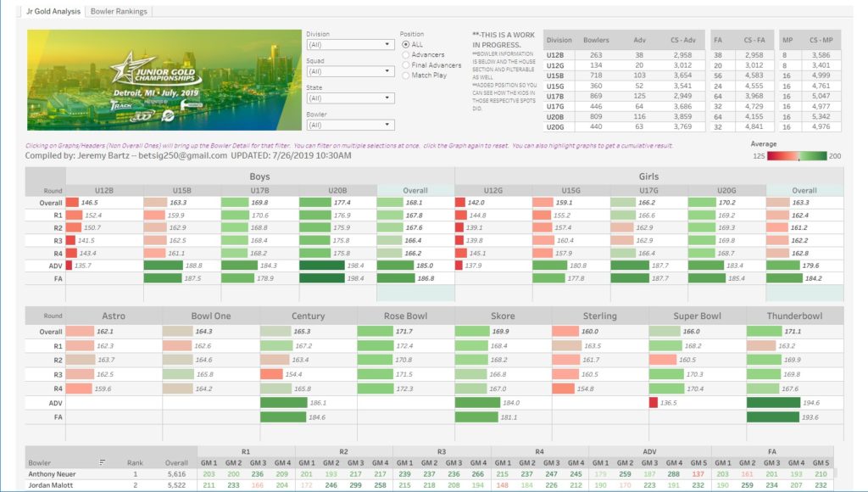Open the Squad filter dropdown
This screenshot has height=492, width=868.
tap(350, 71)
